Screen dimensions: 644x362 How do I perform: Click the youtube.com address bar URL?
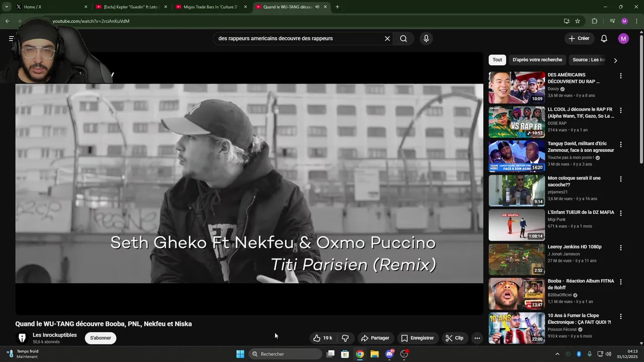tap(91, 21)
